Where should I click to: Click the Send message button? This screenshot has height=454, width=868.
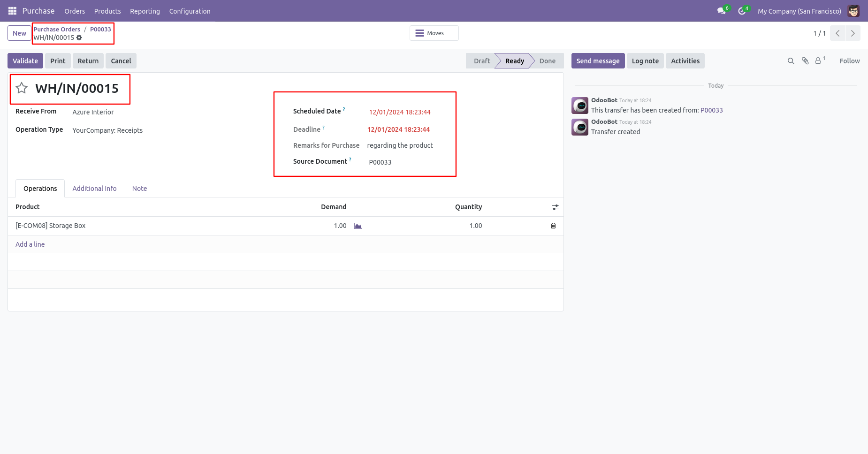coord(598,61)
